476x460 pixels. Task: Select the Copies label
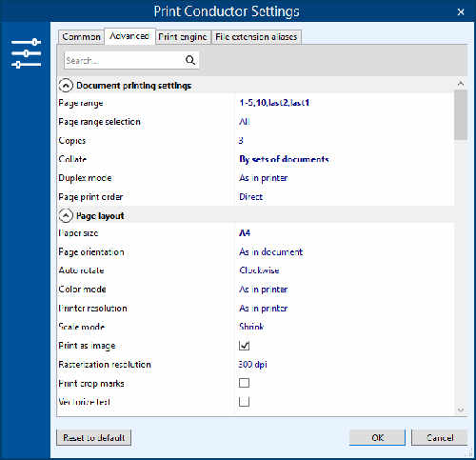(72, 141)
